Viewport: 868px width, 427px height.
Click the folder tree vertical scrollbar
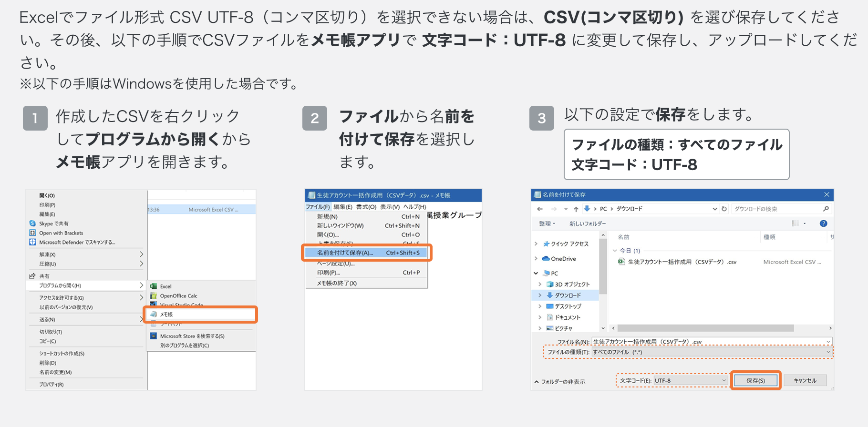tap(603, 266)
